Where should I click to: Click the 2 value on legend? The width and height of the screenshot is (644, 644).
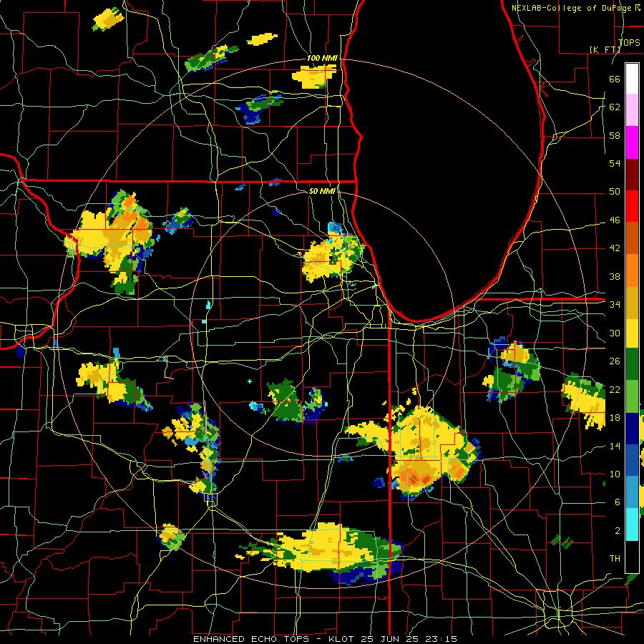click(x=618, y=531)
